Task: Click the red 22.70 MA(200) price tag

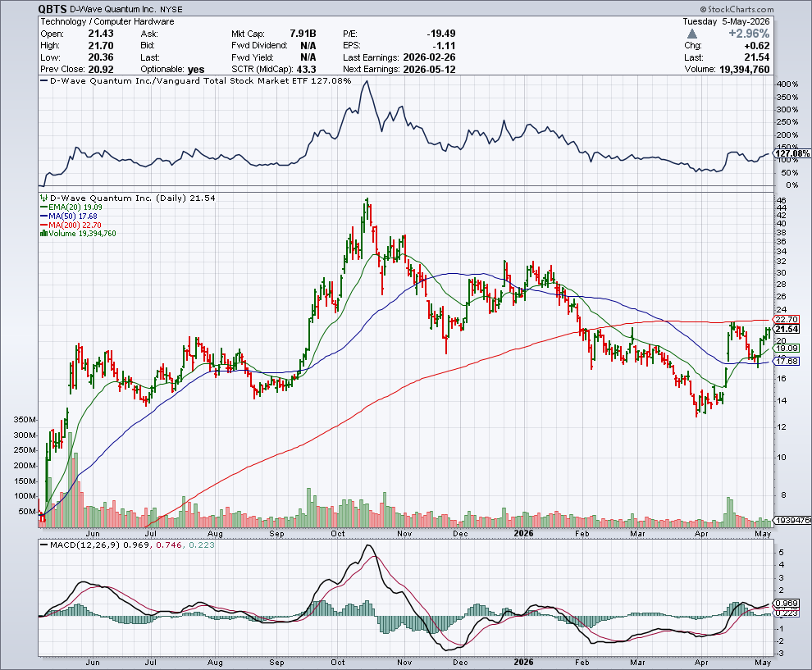Action: point(786,320)
